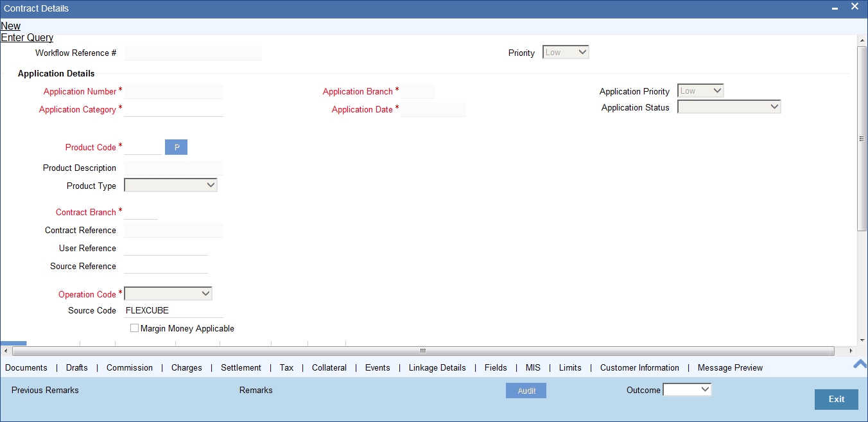Click the Application Category field

(173, 109)
